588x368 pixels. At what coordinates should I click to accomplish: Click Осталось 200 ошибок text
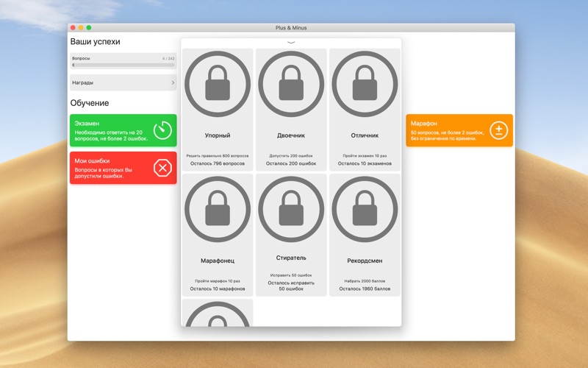[x=291, y=163]
